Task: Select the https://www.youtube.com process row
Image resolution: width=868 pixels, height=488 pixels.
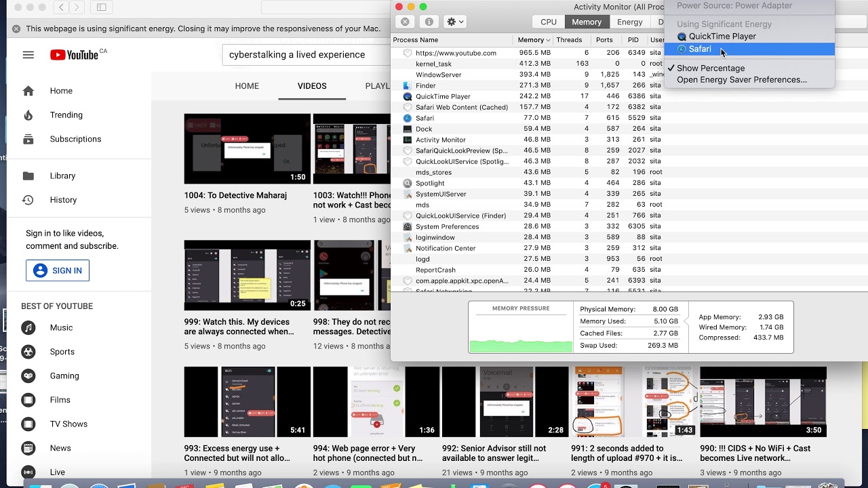Action: 528,53
